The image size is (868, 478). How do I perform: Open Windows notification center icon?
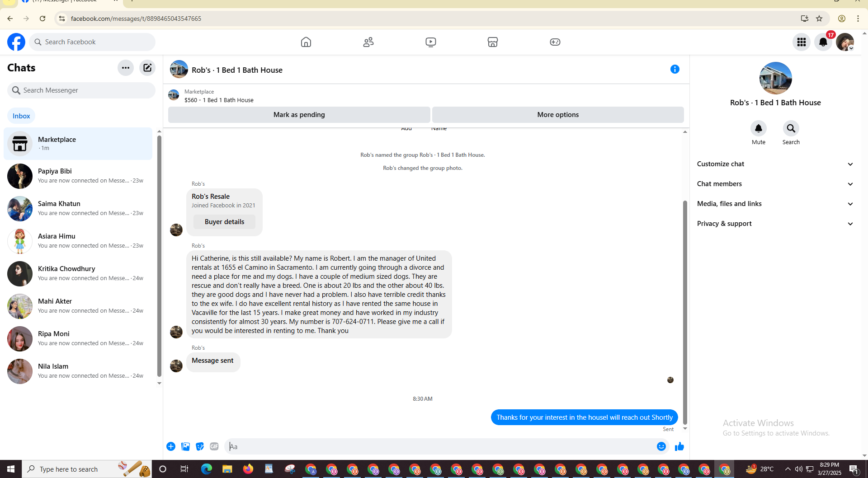(x=854, y=469)
